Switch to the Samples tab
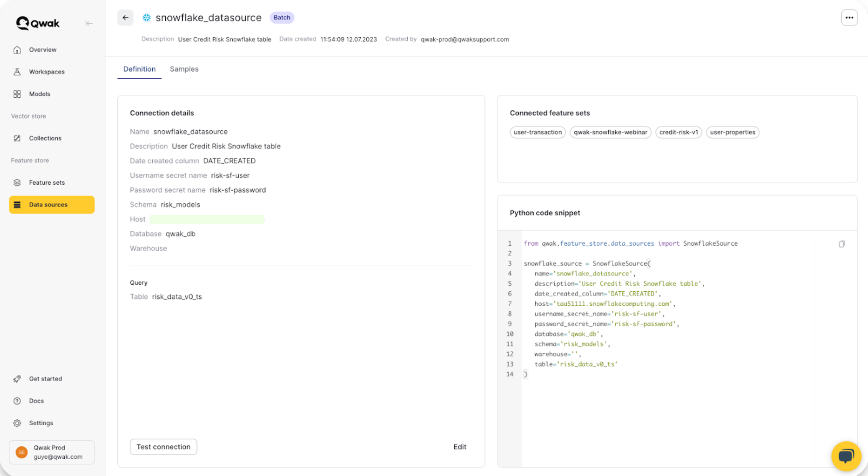 tap(184, 69)
